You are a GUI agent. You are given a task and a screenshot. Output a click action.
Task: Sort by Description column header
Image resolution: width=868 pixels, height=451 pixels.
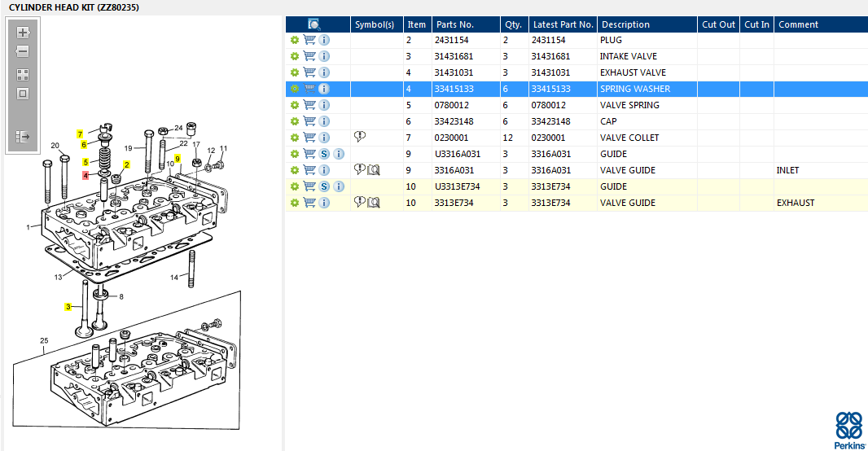click(x=625, y=24)
